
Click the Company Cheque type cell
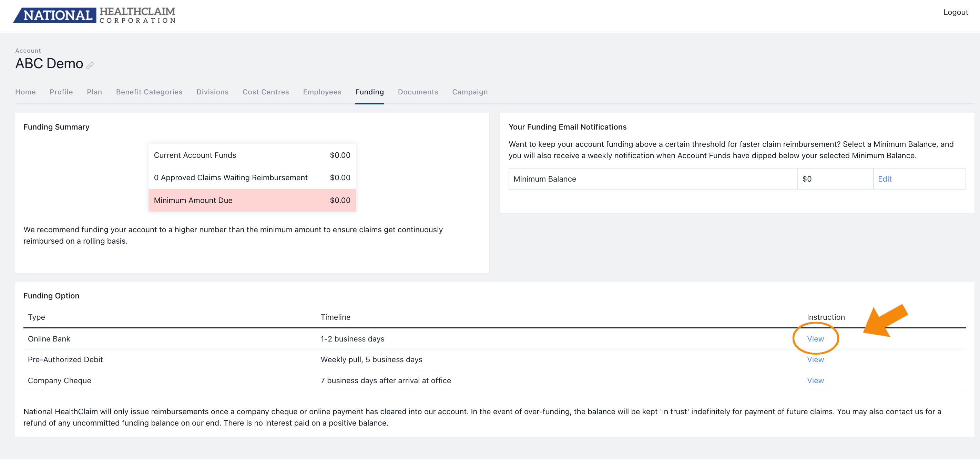click(59, 380)
